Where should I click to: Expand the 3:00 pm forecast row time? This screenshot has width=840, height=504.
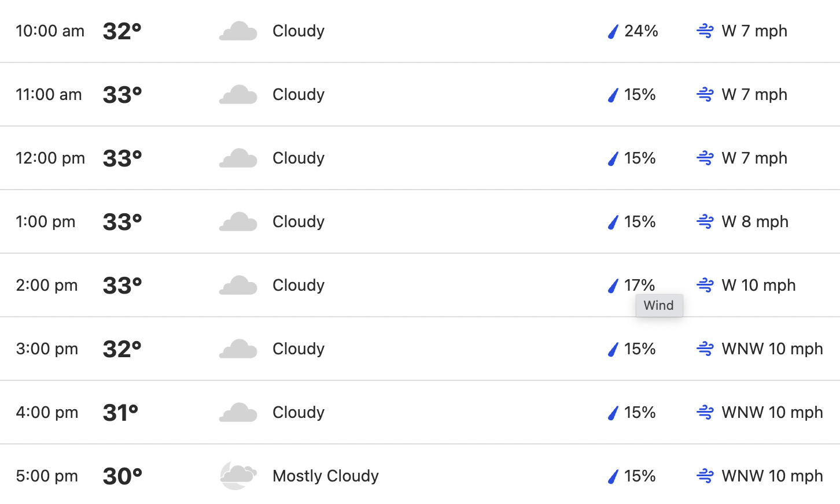coord(47,349)
